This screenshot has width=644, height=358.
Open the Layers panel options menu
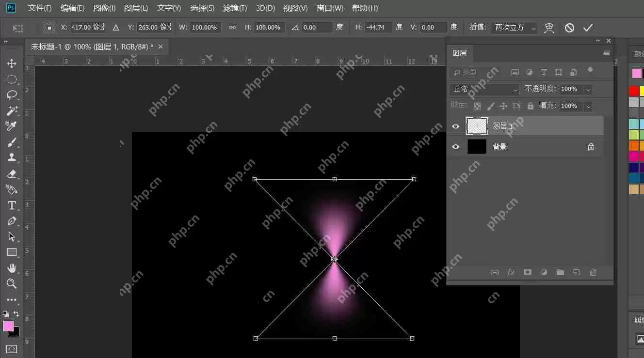click(x=606, y=53)
